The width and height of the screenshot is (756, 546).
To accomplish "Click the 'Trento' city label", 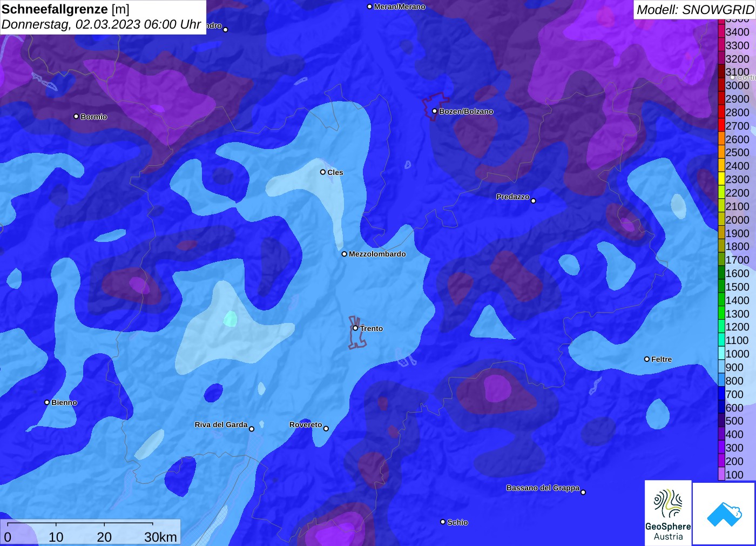I will [372, 328].
